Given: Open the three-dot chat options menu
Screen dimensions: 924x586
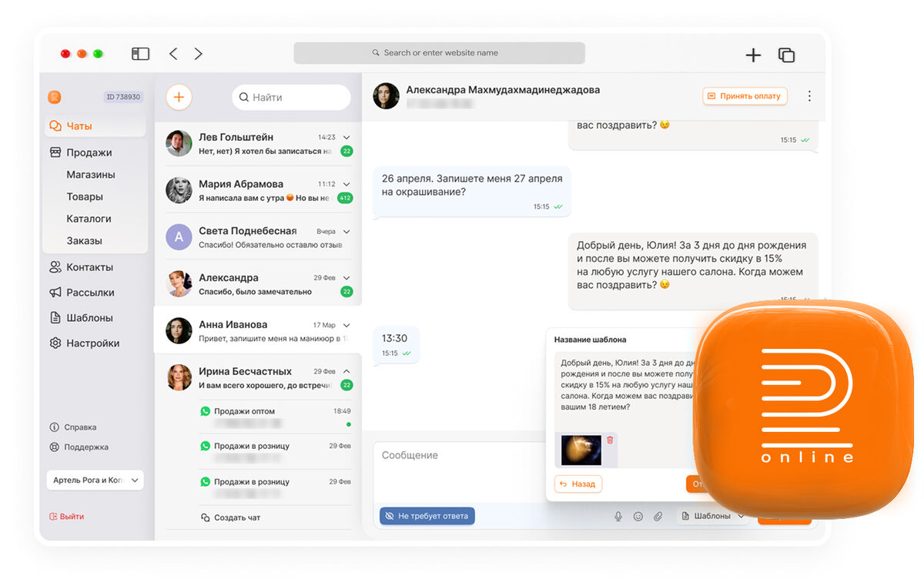Looking at the screenshot, I should pyautogui.click(x=808, y=96).
